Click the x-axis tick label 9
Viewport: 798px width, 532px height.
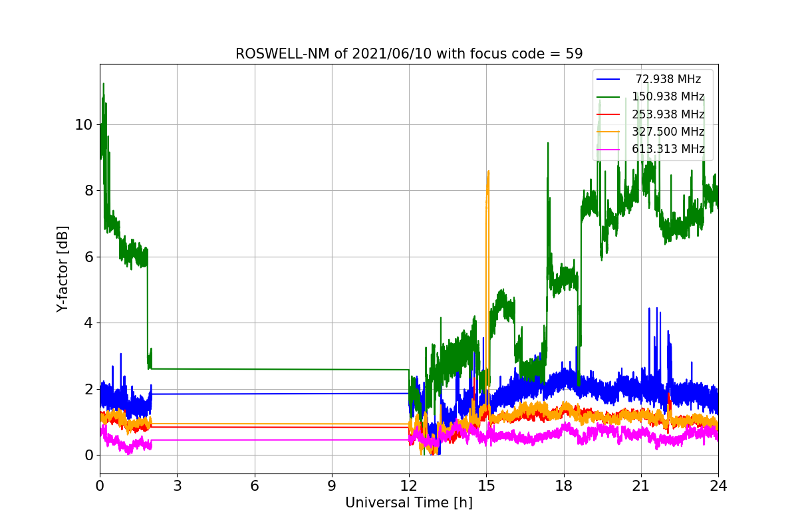pos(332,486)
